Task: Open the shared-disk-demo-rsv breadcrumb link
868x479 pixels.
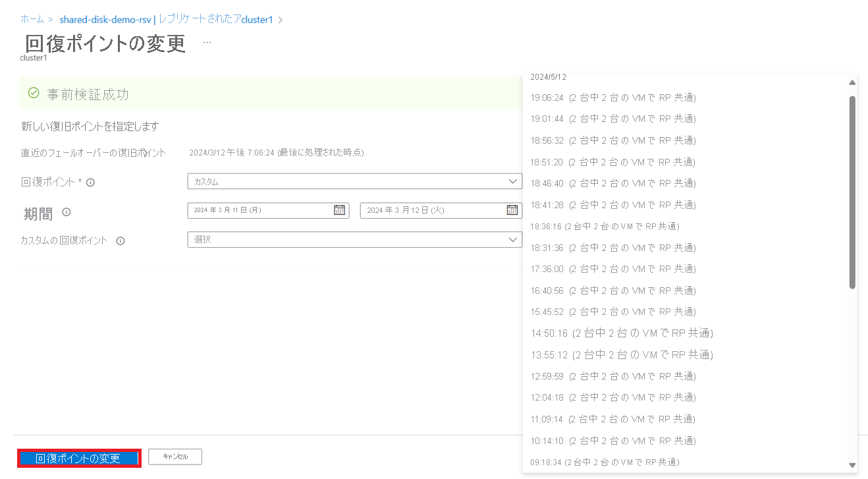Action: tap(105, 20)
